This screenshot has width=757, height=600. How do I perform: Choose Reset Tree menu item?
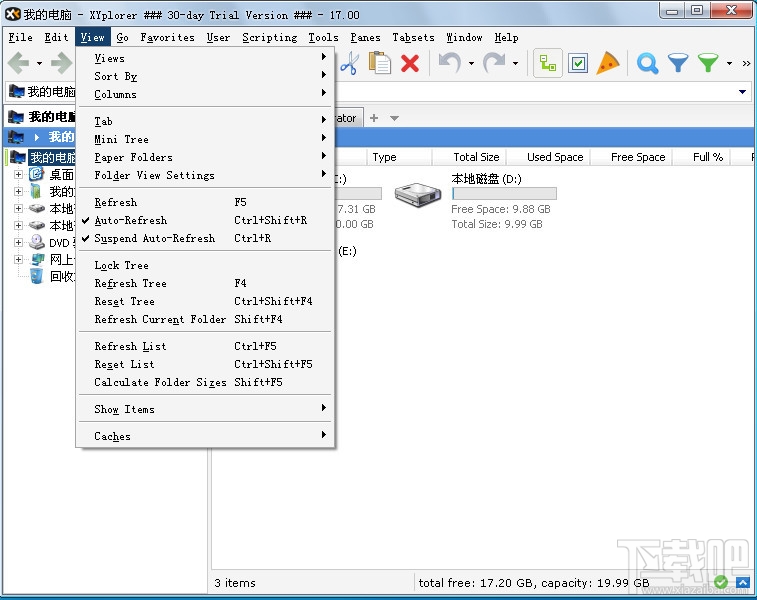pos(205,301)
